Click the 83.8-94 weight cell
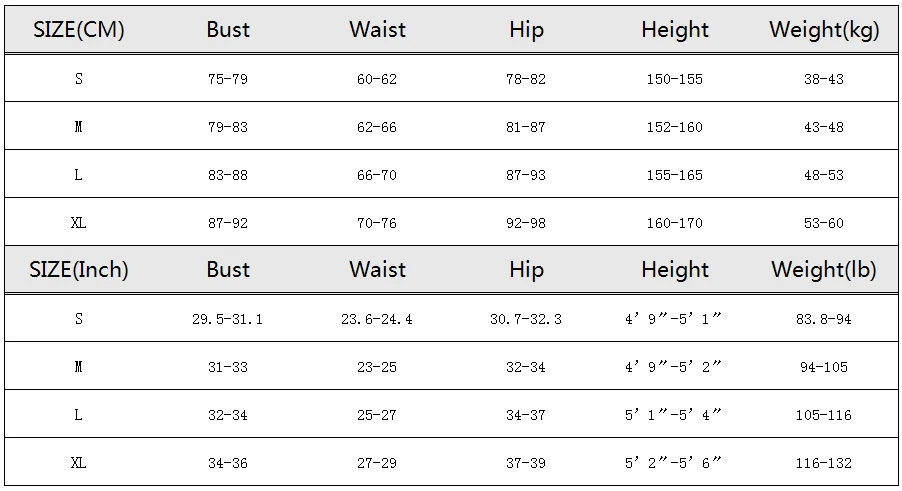The height and width of the screenshot is (491, 902). (824, 319)
